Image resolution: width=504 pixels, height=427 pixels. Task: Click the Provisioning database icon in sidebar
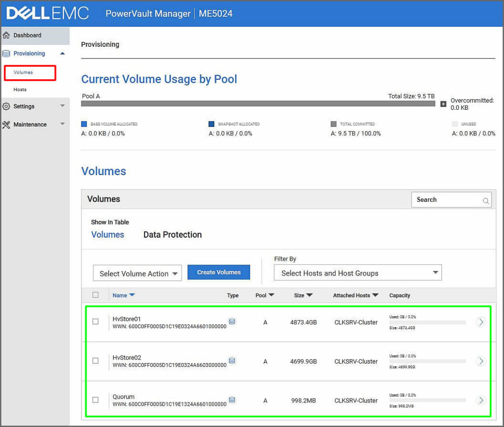[x=6, y=53]
